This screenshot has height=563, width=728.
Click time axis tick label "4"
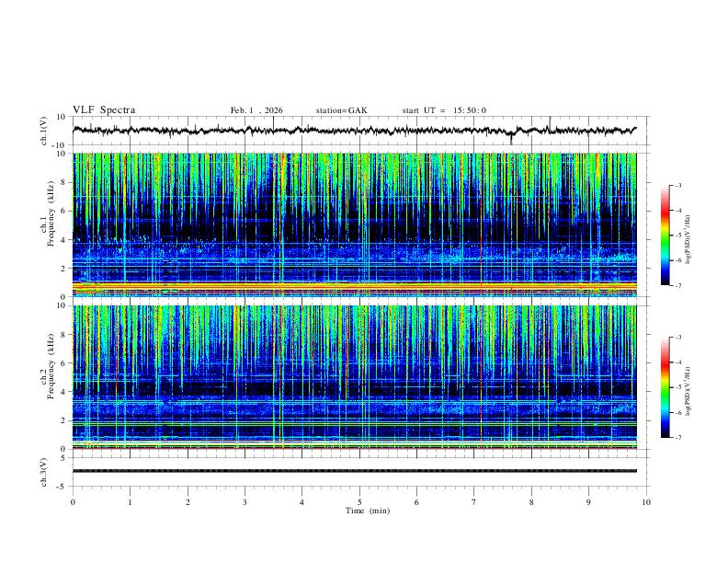pyautogui.click(x=301, y=502)
